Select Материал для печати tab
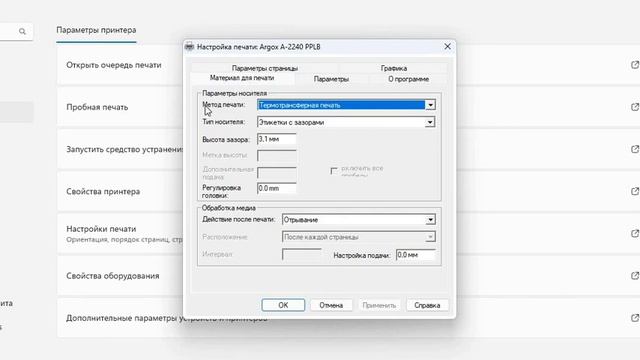Image resolution: width=640 pixels, height=360 pixels. pyautogui.click(x=242, y=78)
